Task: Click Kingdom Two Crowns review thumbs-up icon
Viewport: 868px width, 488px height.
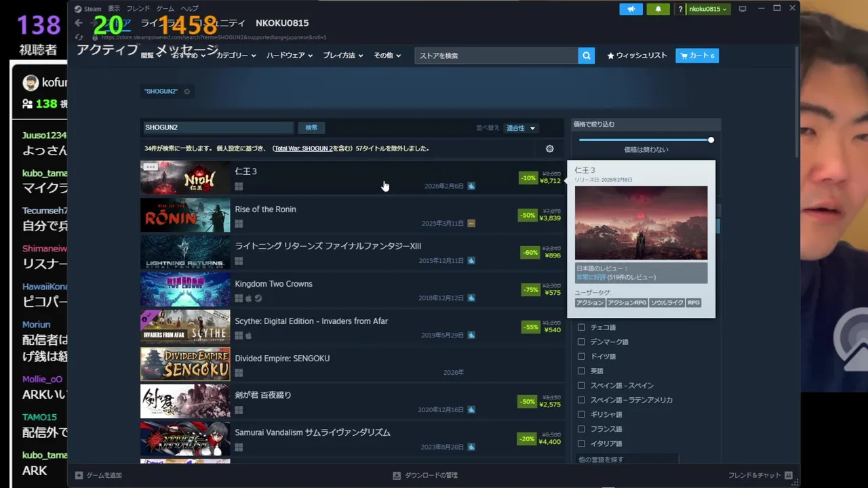Action: click(x=471, y=298)
